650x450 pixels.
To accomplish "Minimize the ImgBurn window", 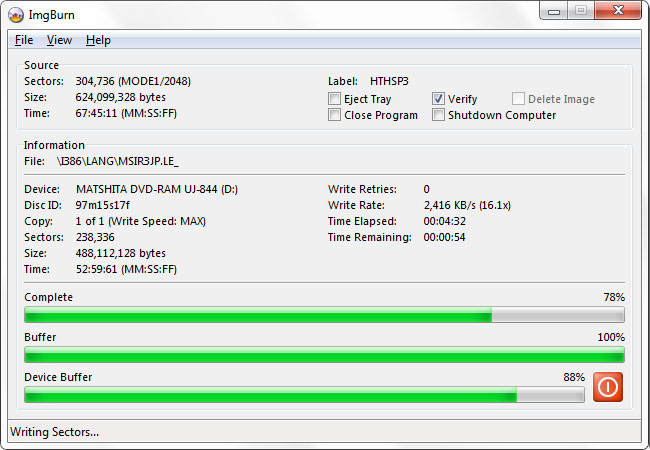I will [554, 11].
